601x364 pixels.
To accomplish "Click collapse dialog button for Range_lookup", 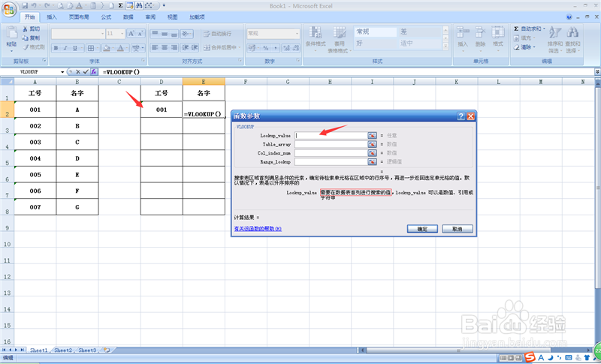I will click(373, 162).
